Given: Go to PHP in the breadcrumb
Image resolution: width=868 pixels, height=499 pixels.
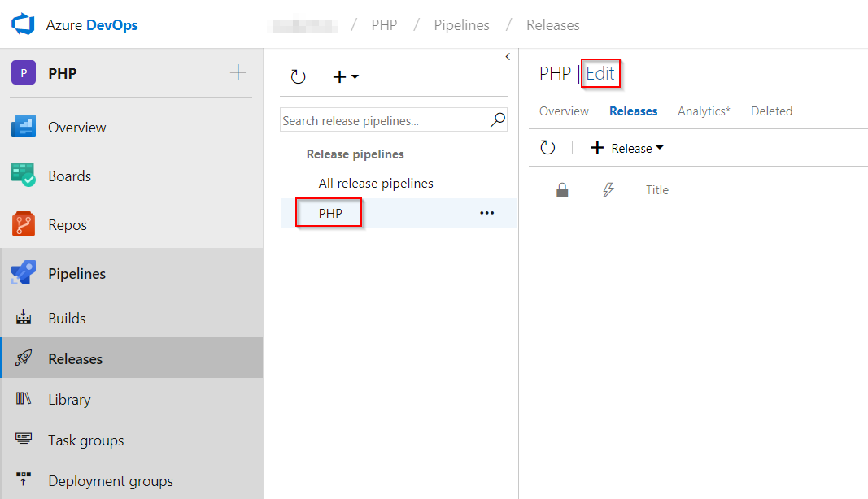Looking at the screenshot, I should pyautogui.click(x=384, y=25).
